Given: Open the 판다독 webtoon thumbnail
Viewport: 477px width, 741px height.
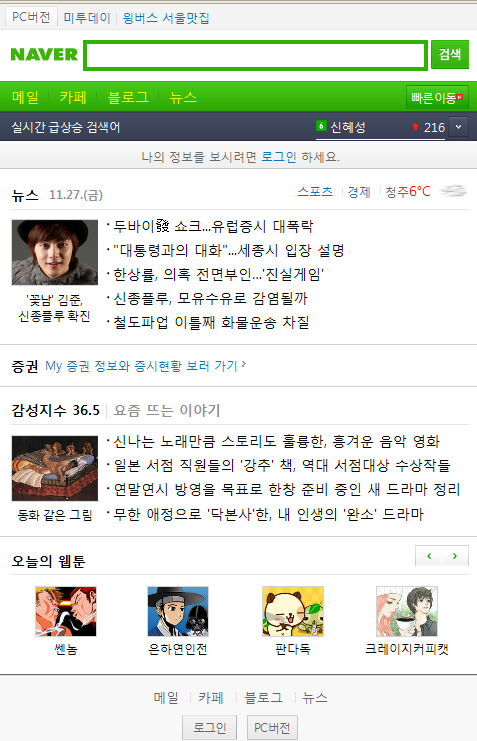Looking at the screenshot, I should pos(293,611).
